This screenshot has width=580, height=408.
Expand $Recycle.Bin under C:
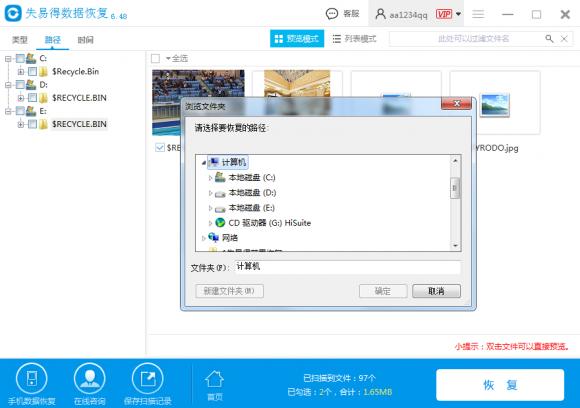(21, 71)
